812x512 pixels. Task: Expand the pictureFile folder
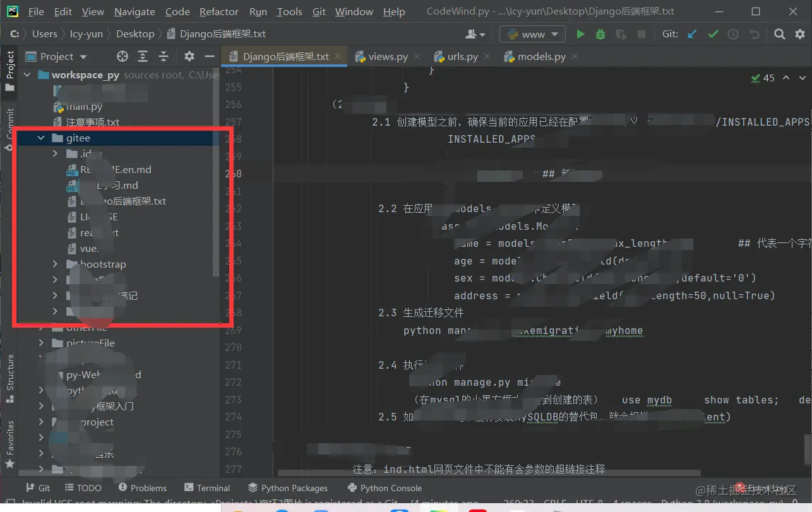41,343
